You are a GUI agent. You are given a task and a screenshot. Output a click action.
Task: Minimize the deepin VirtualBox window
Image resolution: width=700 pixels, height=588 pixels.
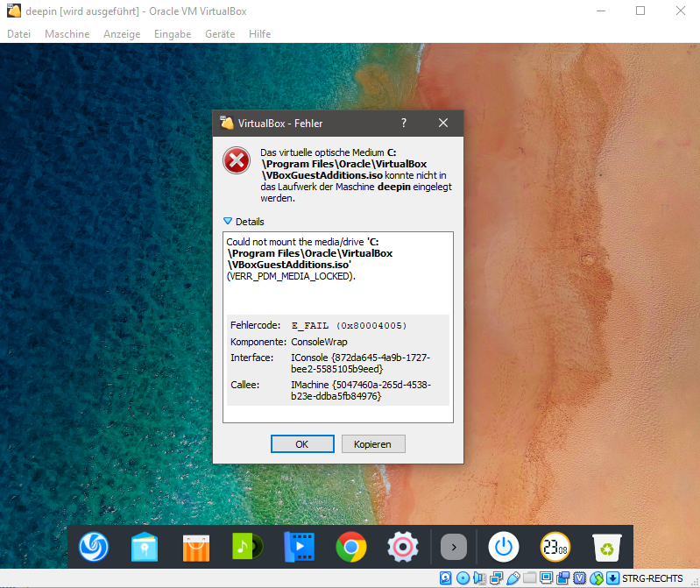tap(601, 11)
